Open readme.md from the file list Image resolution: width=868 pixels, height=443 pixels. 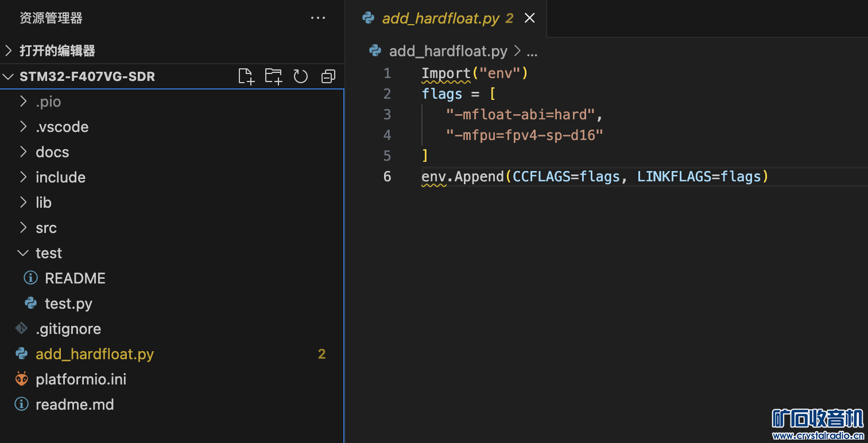tap(75, 405)
